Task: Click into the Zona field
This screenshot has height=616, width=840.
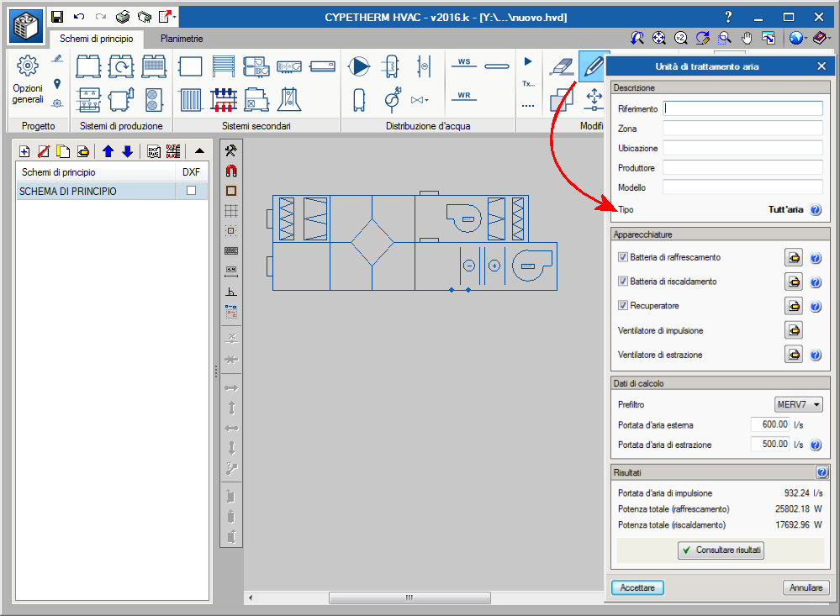Action: click(x=742, y=129)
